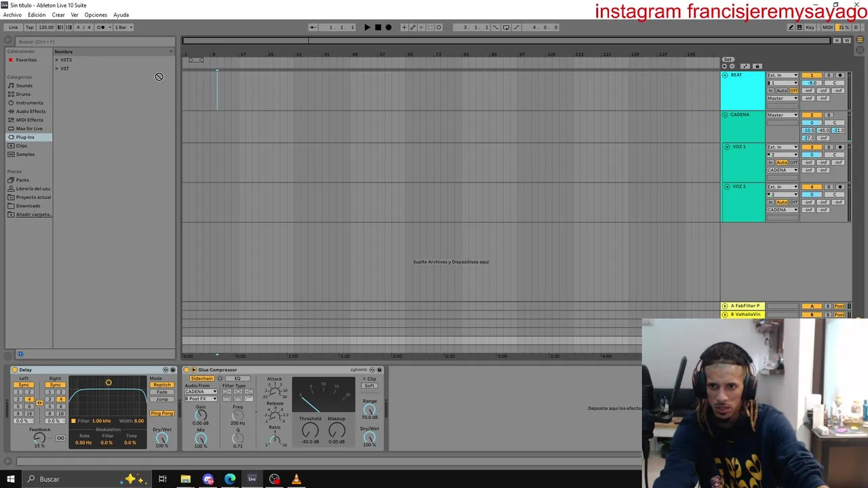Enable Key map mode
868x488 pixels.
[810, 27]
